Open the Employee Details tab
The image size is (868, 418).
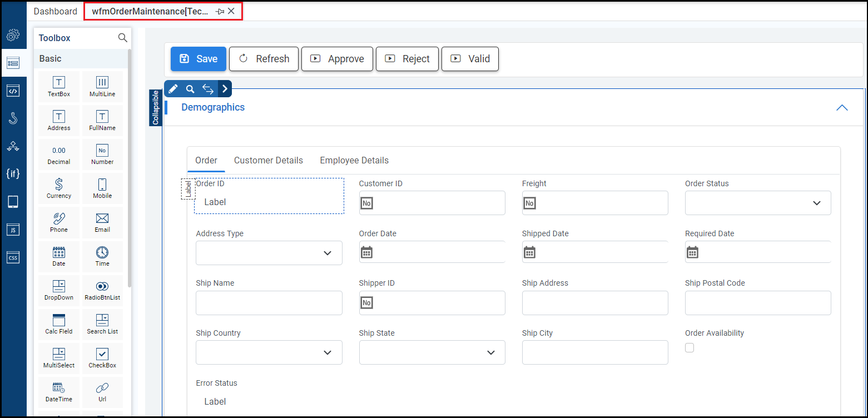coord(354,161)
